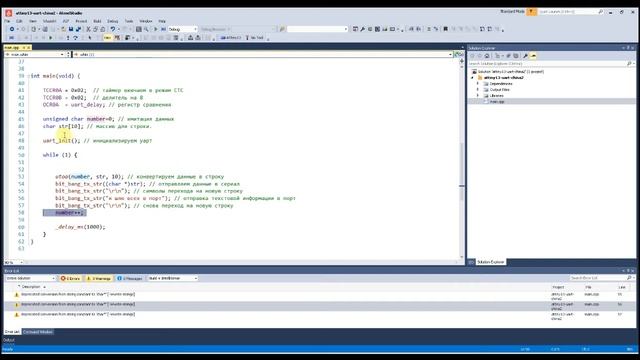This screenshot has width=640, height=360.
Task: Open the Output panel tab
Action: pos(9,340)
